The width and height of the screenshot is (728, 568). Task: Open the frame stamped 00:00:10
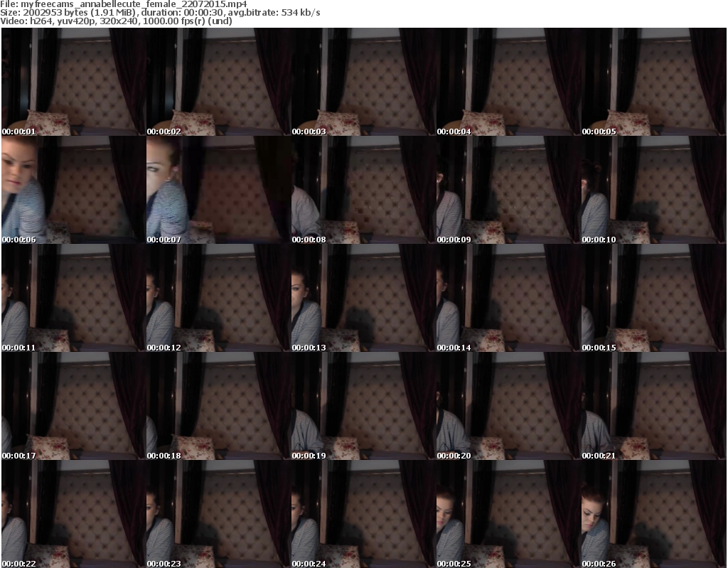[654, 190]
